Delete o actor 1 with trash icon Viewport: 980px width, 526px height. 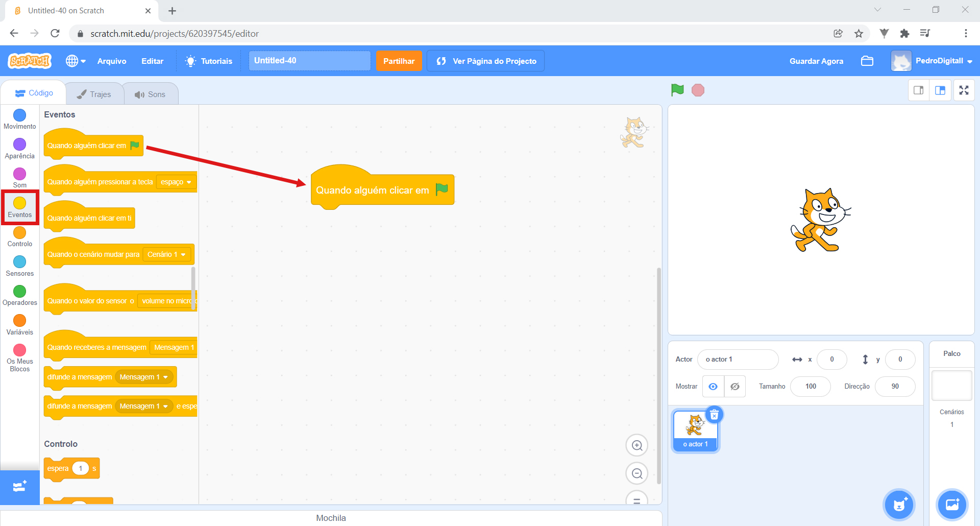pos(715,415)
